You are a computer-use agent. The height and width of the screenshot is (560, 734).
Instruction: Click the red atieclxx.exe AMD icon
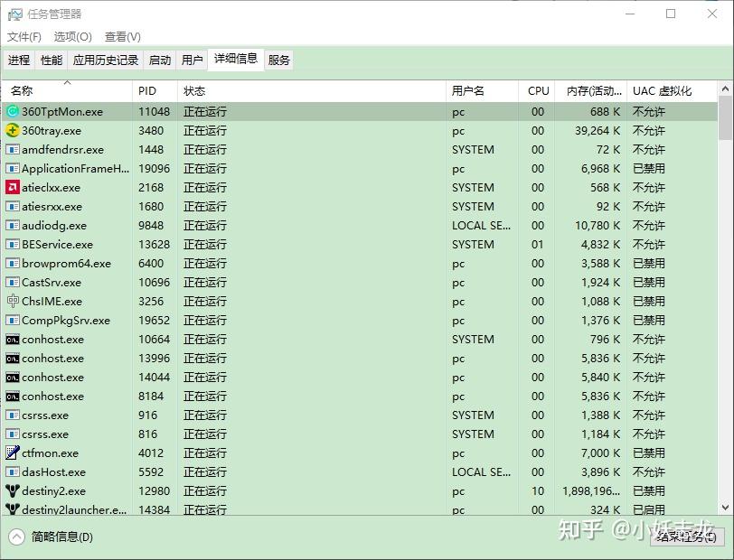[13, 188]
